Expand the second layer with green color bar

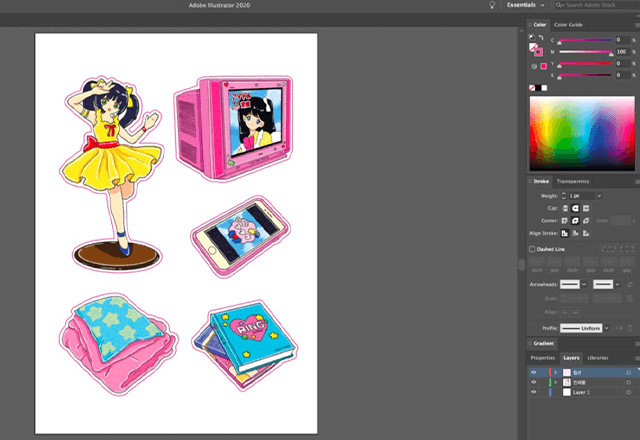coord(556,382)
